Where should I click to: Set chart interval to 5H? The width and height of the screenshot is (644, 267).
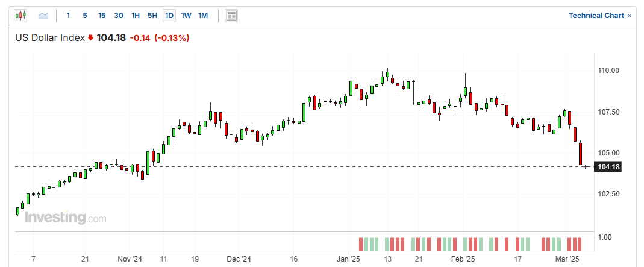tap(152, 16)
